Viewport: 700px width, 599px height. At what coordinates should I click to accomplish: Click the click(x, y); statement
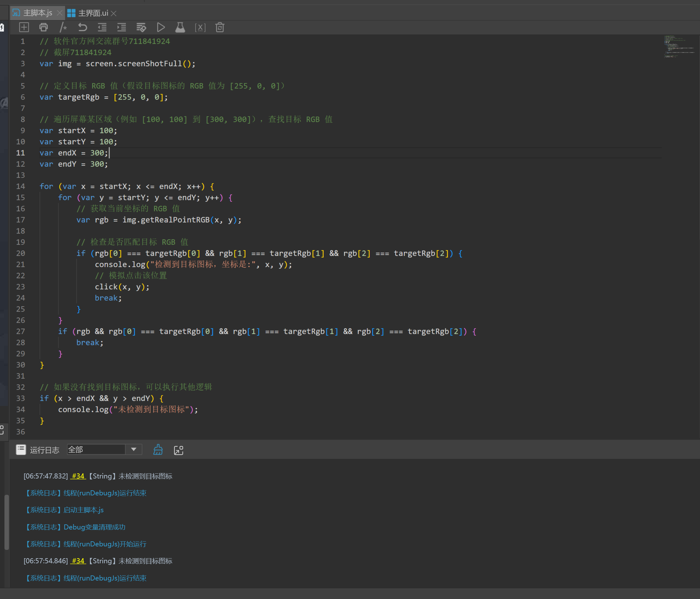coord(122,287)
